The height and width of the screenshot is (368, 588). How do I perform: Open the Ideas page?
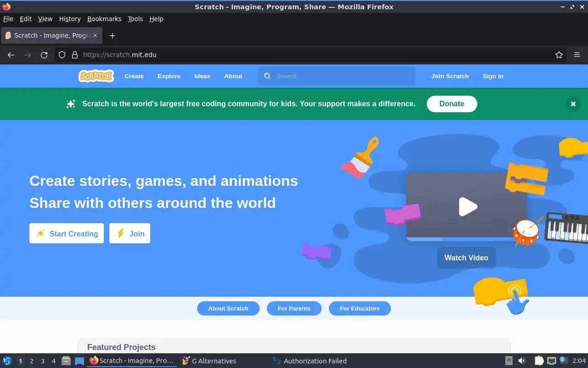[202, 76]
